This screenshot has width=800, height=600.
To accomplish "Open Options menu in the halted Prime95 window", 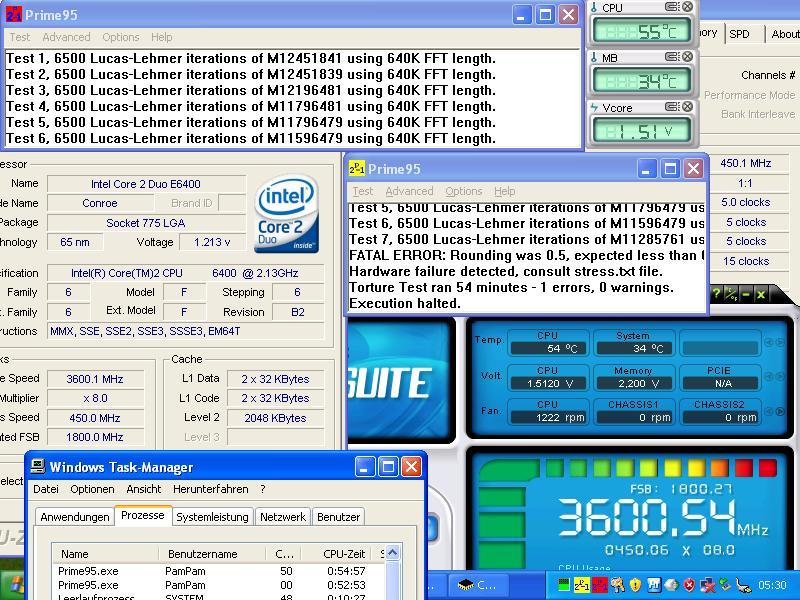I will click(463, 191).
